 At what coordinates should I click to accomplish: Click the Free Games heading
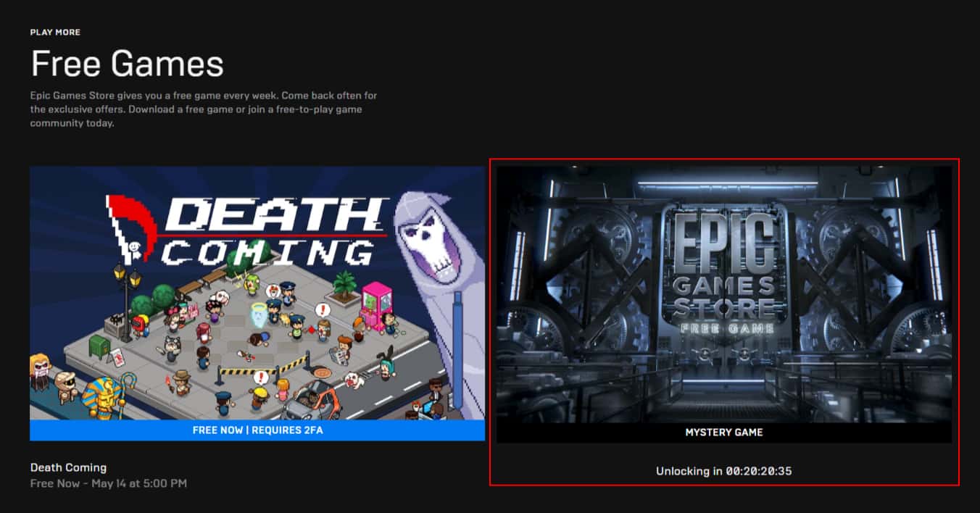(x=127, y=64)
